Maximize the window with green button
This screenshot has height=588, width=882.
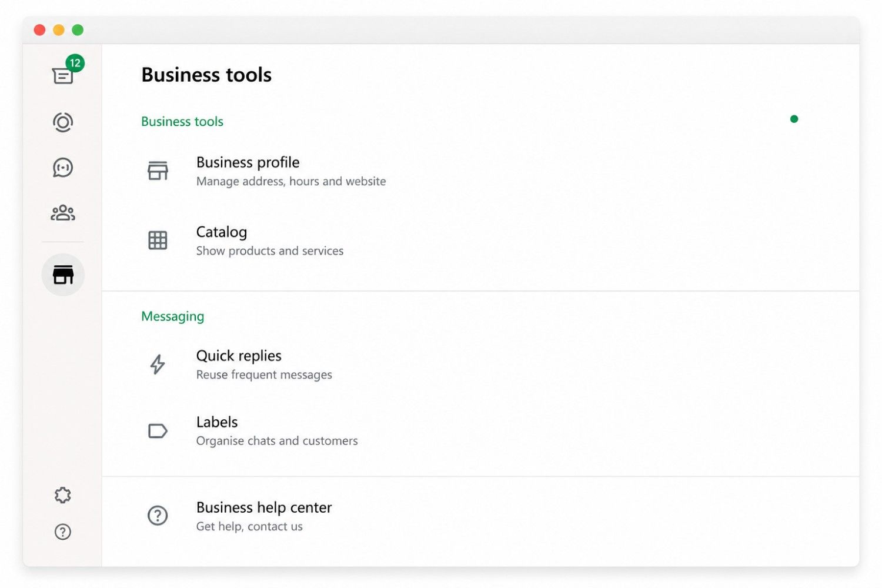tap(78, 29)
